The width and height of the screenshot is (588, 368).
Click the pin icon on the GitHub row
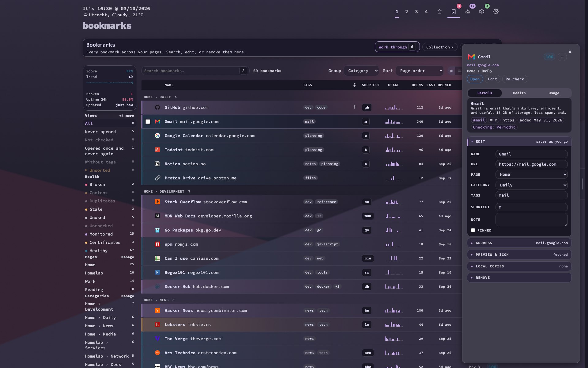click(354, 107)
